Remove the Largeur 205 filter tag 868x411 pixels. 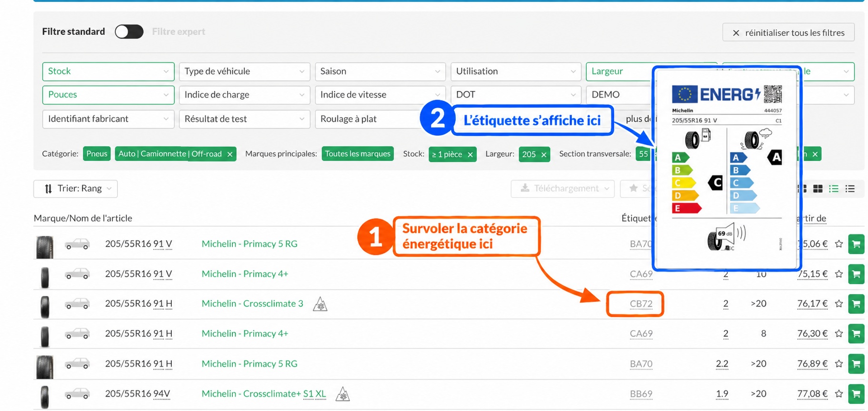(x=544, y=155)
